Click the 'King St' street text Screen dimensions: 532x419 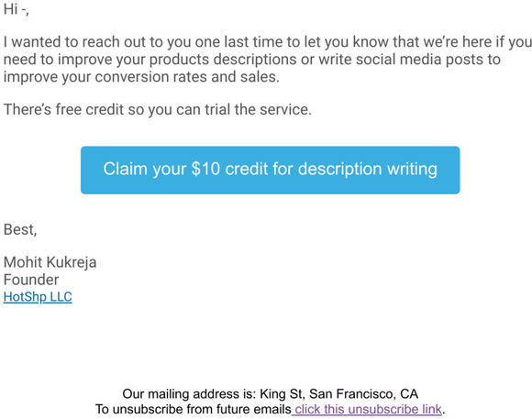click(x=283, y=394)
